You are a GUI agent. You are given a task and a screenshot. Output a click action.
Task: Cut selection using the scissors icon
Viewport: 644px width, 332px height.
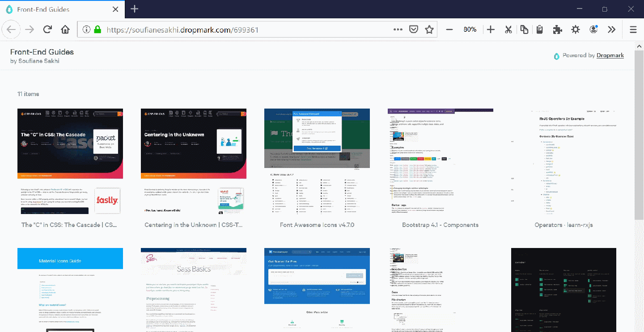click(x=508, y=29)
